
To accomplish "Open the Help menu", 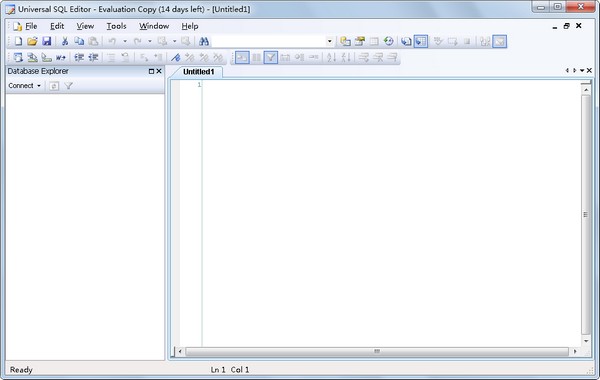I will tap(189, 26).
